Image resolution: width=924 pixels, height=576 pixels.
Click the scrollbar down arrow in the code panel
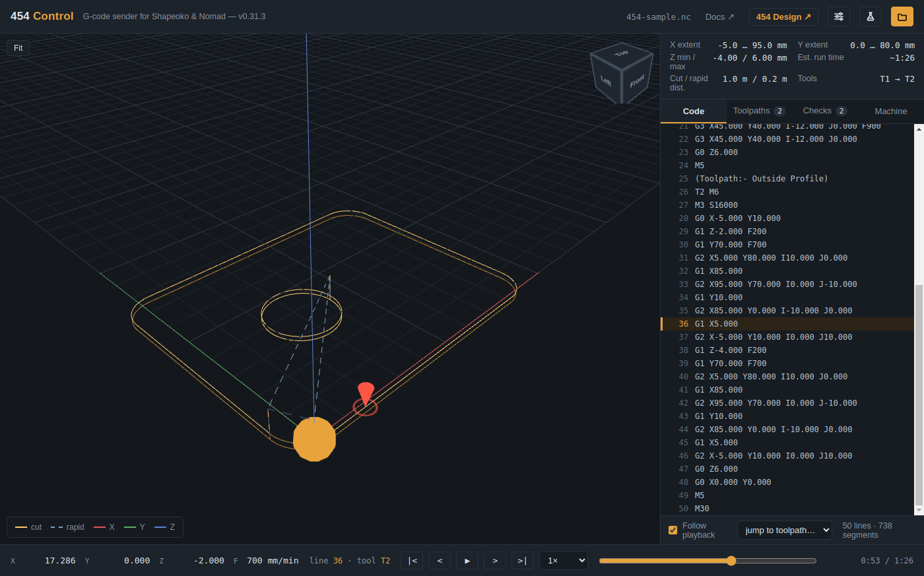(x=919, y=511)
